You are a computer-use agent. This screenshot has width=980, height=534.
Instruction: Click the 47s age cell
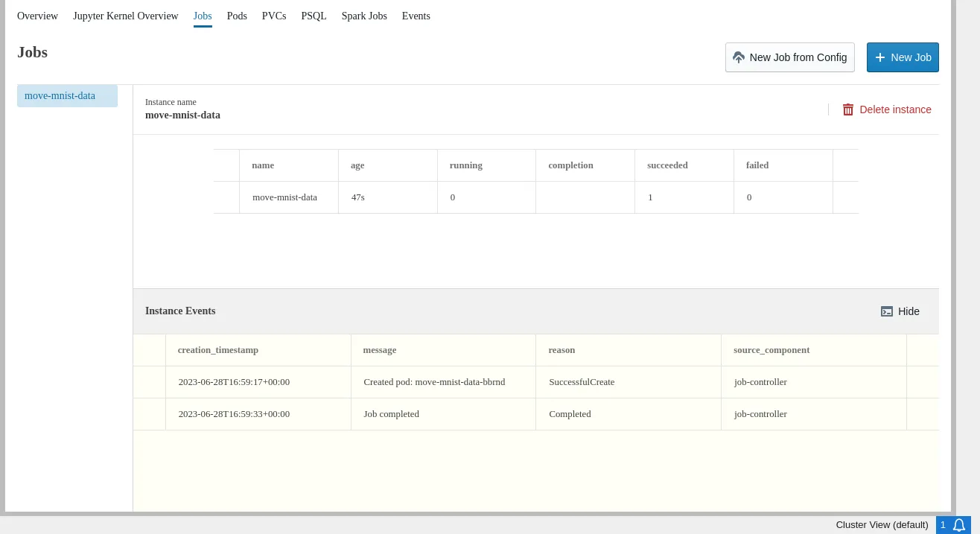[x=388, y=197]
